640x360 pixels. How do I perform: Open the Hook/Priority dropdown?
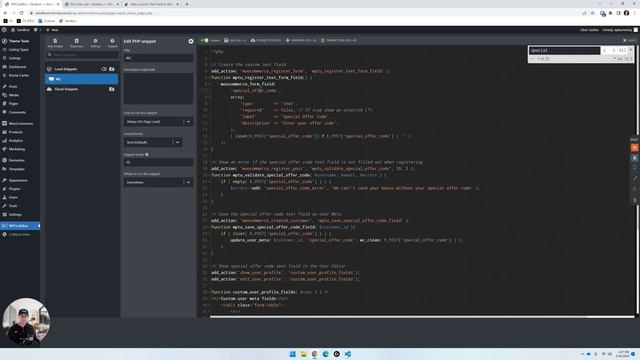tap(153, 142)
